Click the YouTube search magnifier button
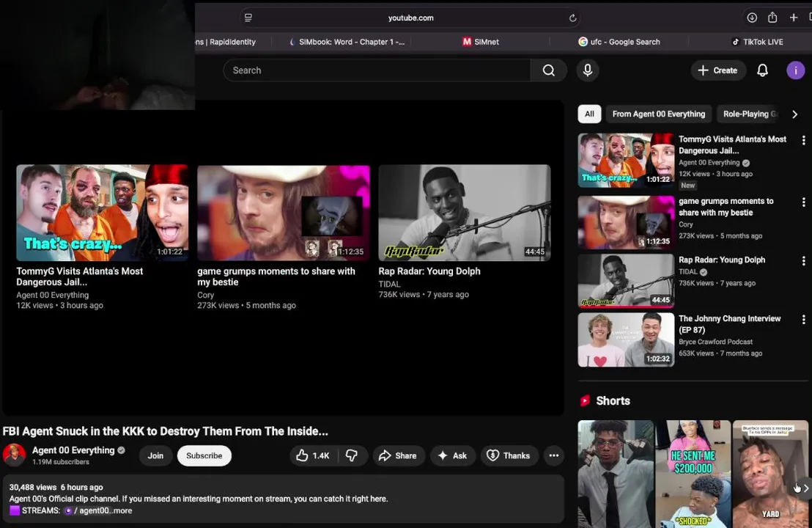 pos(548,70)
